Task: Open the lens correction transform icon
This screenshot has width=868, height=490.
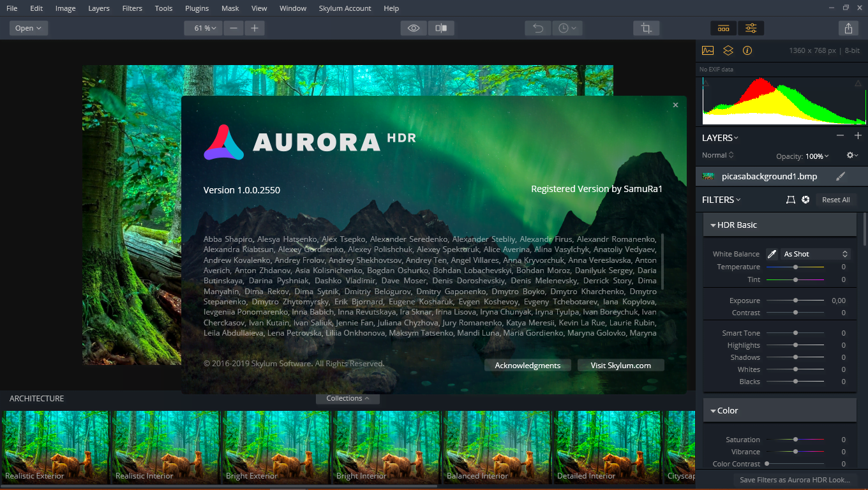Action: pos(790,200)
